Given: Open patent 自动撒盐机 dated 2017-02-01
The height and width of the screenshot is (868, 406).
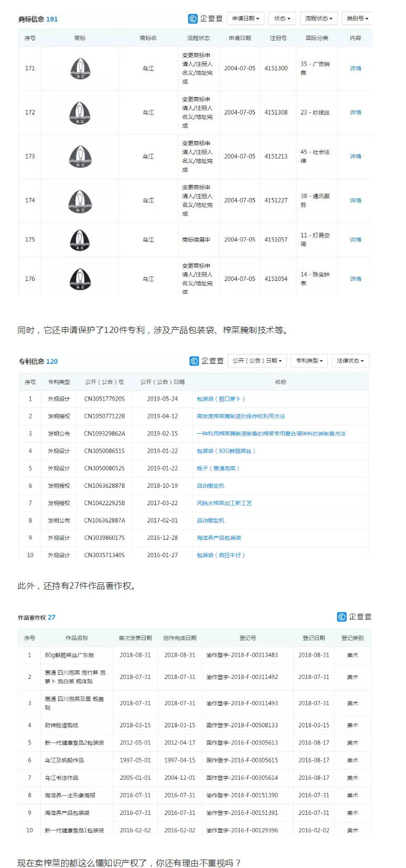Looking at the screenshot, I should 210,520.
